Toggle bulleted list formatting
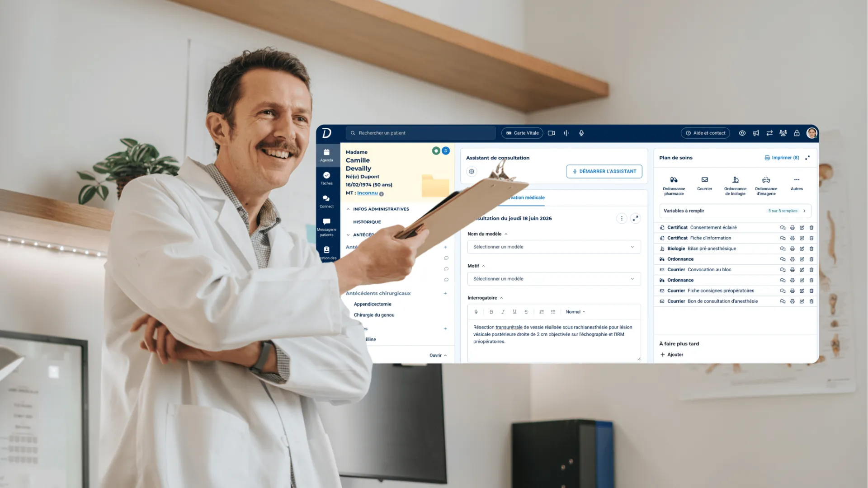The width and height of the screenshot is (868, 488). 553,312
